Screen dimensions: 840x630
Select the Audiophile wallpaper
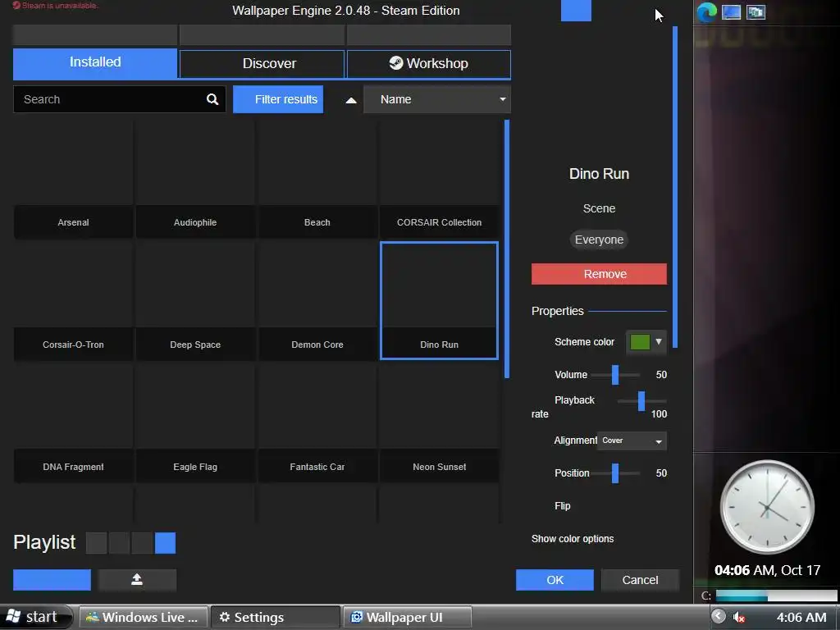click(195, 178)
